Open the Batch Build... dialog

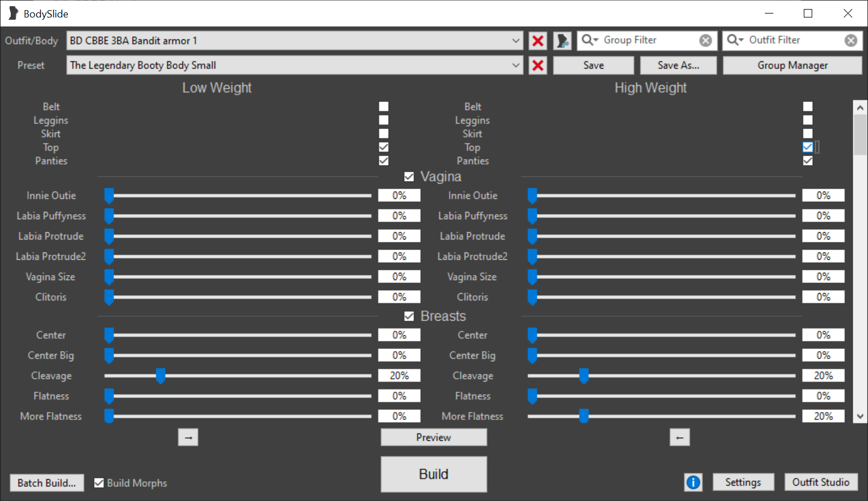47,483
